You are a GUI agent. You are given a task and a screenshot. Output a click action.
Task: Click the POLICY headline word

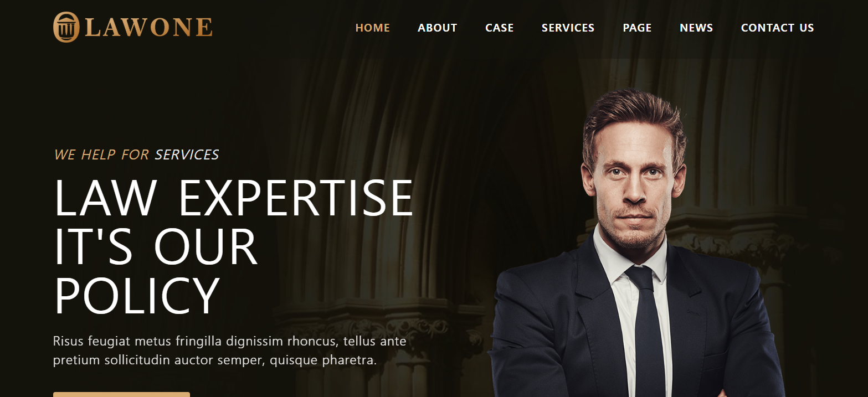[x=137, y=296]
